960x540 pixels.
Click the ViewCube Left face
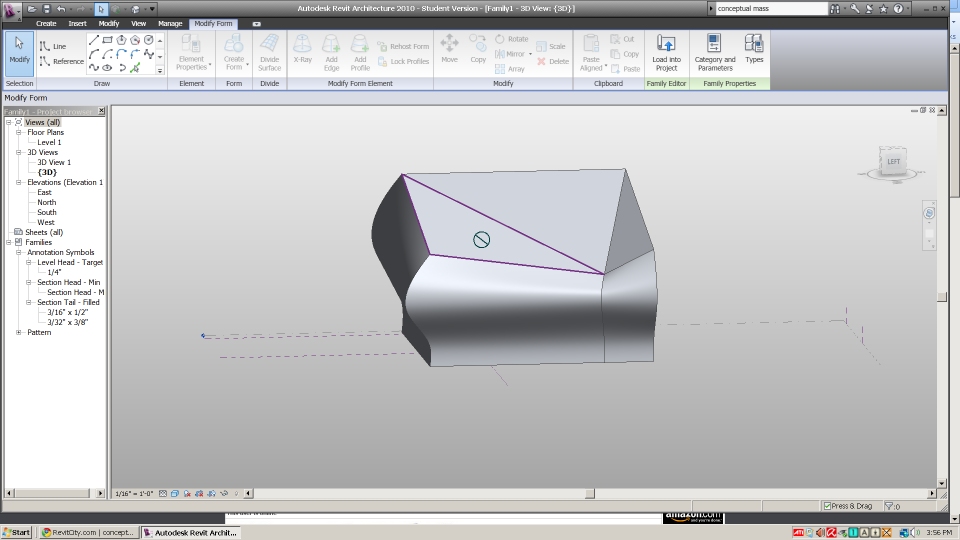point(892,161)
